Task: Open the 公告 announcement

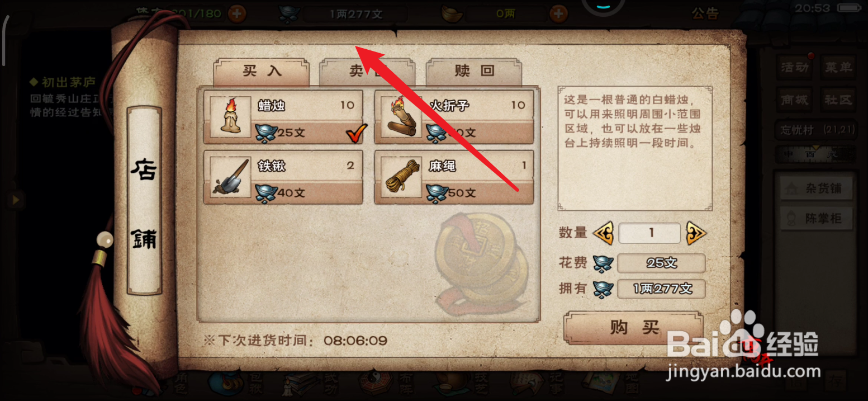Action: 705,13
